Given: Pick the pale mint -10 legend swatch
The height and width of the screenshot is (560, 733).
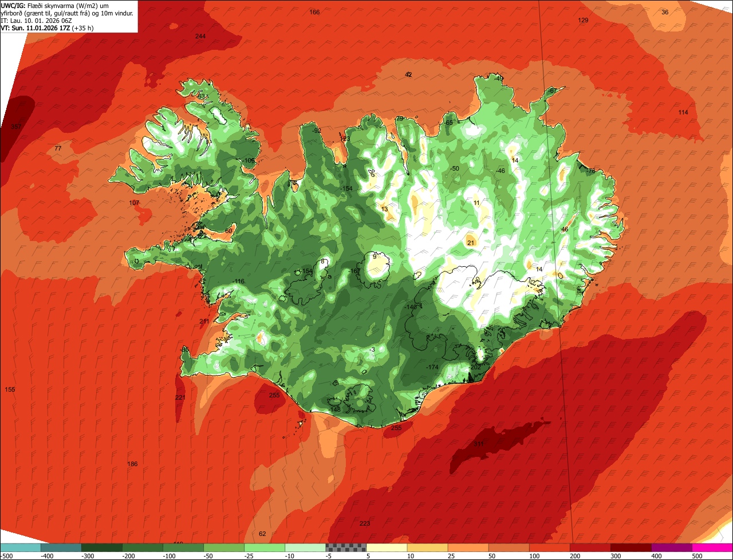Looking at the screenshot, I should tap(305, 547).
